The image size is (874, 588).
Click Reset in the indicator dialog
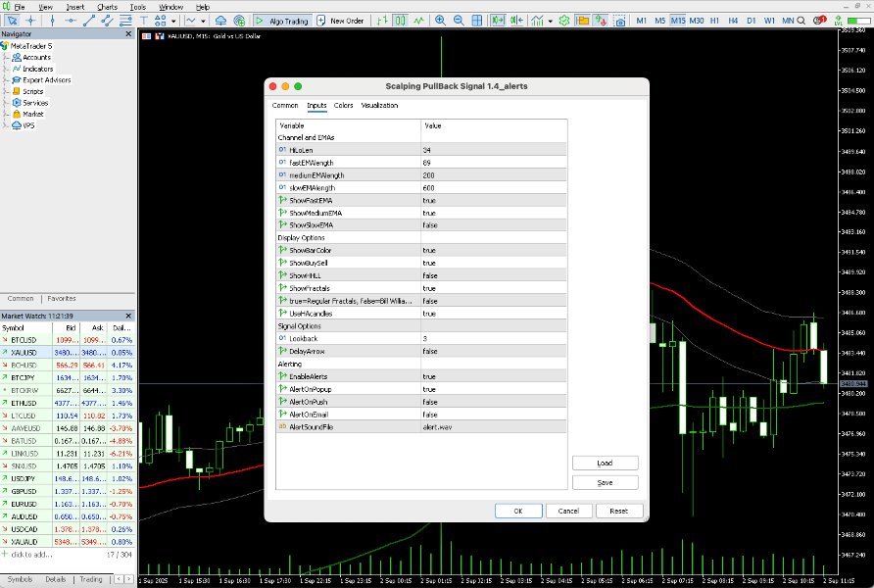pos(618,511)
